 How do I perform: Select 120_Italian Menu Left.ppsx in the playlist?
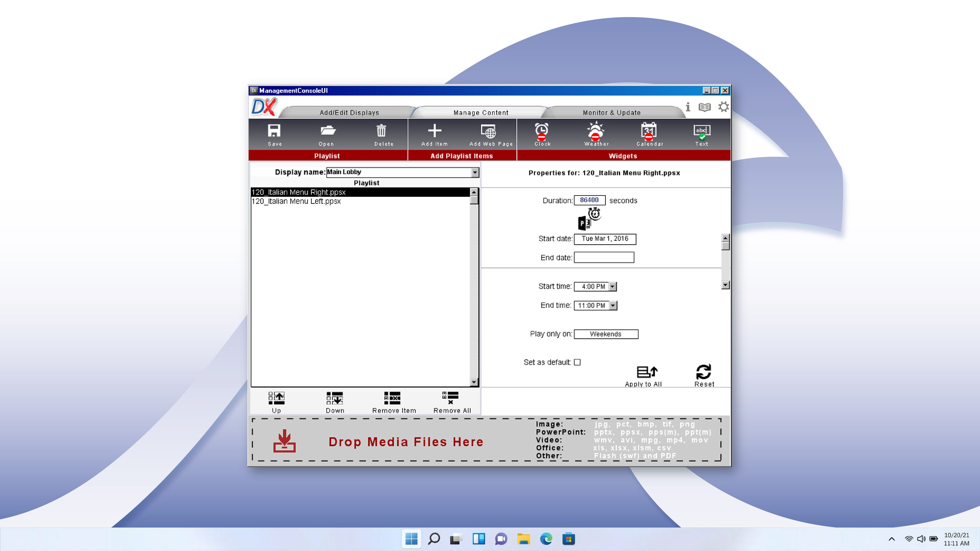[296, 201]
